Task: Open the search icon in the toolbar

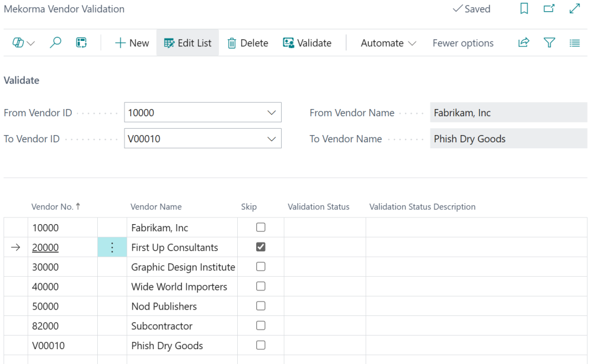Action: (55, 43)
